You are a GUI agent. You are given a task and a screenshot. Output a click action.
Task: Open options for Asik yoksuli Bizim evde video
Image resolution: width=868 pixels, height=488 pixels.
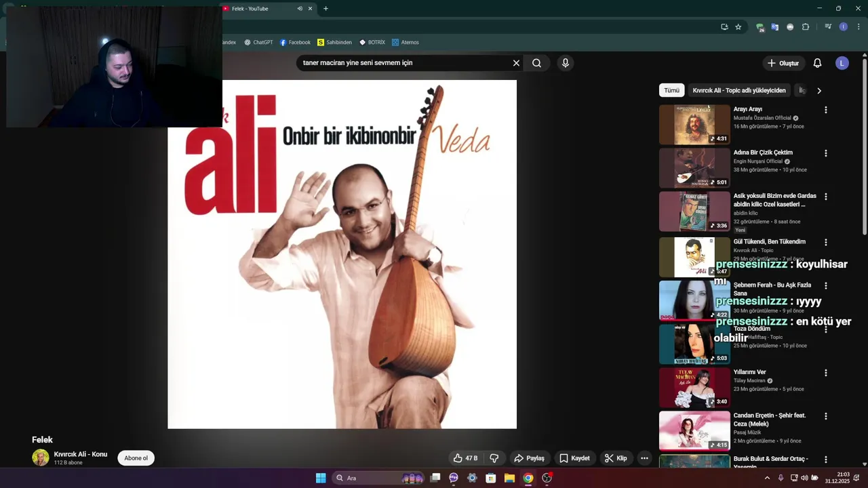(x=825, y=197)
